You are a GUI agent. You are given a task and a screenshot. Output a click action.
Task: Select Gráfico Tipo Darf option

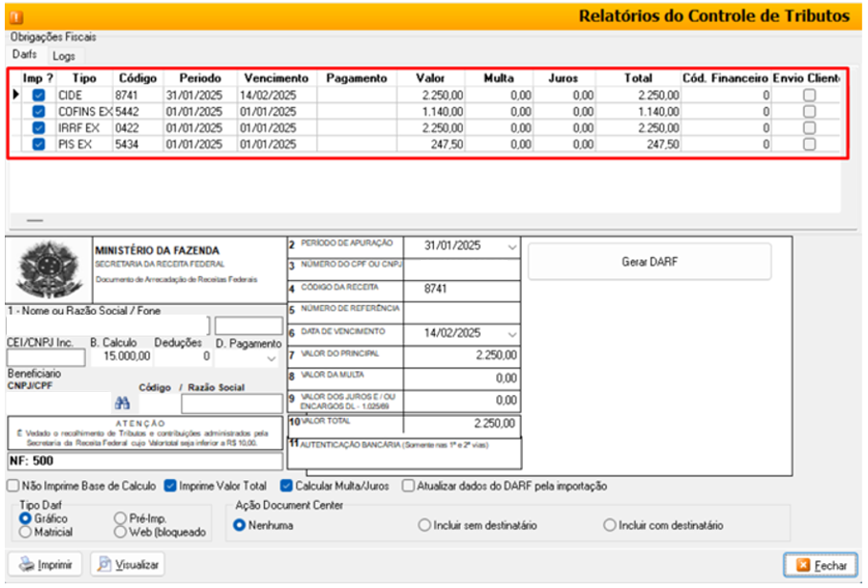pyautogui.click(x=25, y=519)
